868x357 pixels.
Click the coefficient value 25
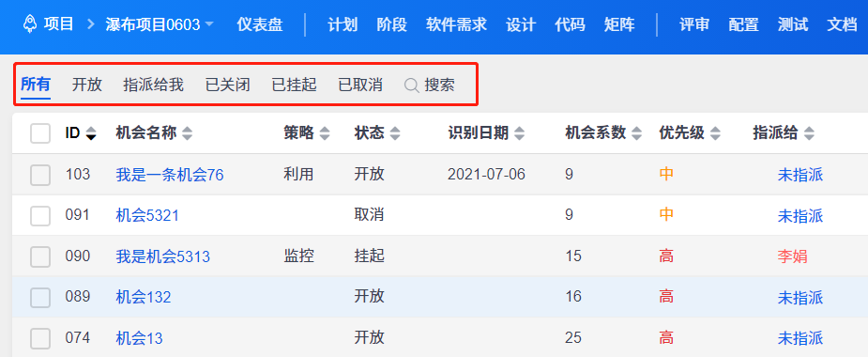(x=573, y=337)
